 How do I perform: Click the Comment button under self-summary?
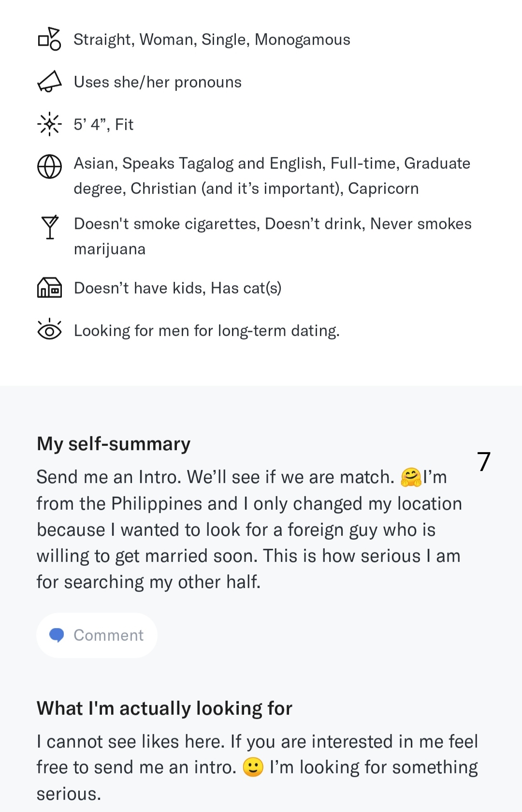(97, 635)
